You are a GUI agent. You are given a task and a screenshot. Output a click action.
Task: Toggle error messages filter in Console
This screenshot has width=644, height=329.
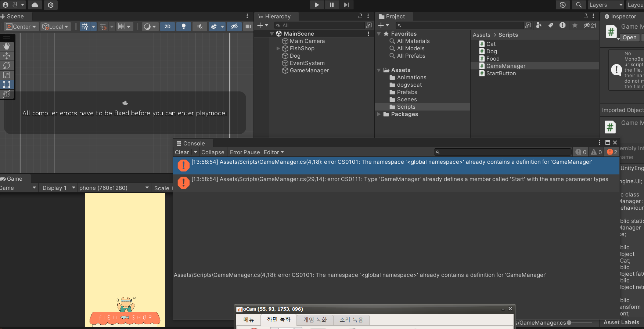tap(612, 152)
